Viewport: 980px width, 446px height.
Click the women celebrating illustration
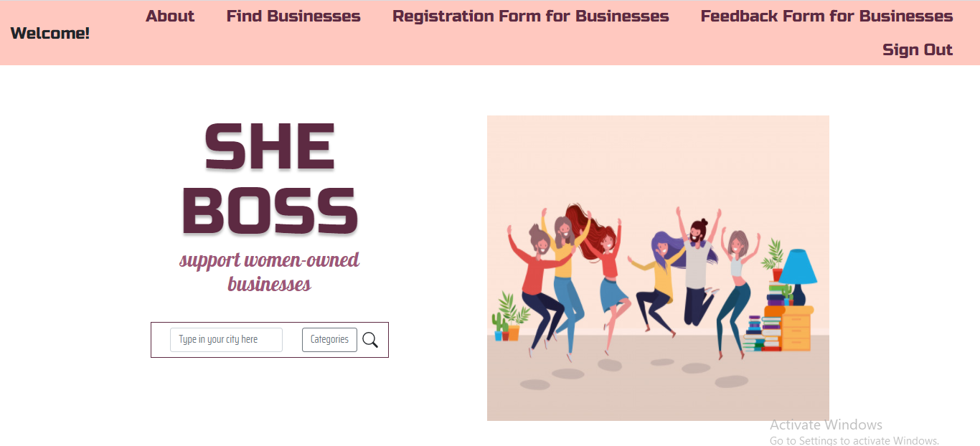(658, 267)
